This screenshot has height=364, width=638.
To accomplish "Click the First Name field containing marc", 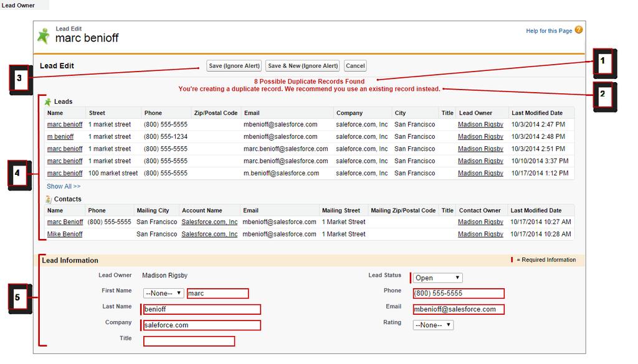I will [217, 293].
